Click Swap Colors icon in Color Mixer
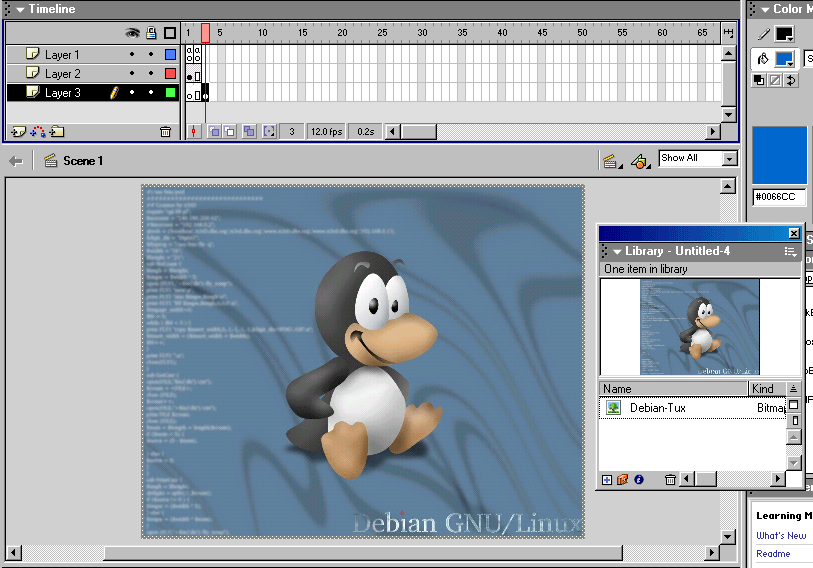The width and height of the screenshot is (813, 568). pyautogui.click(x=791, y=80)
